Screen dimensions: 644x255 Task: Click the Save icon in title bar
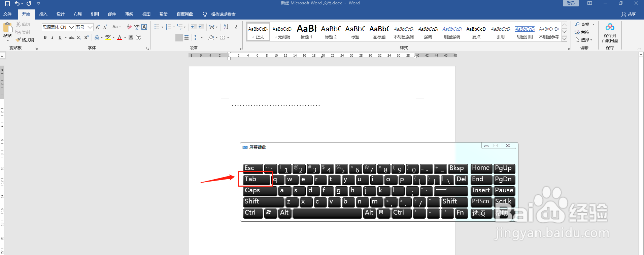[7, 3]
